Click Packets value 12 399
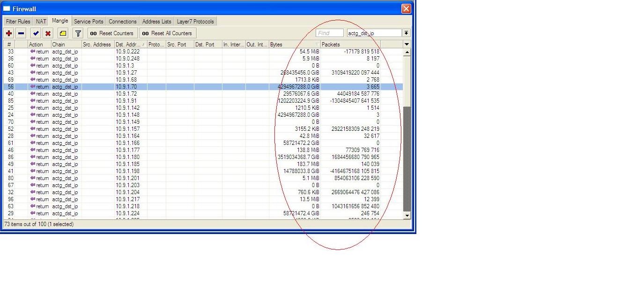Image resolution: width=644 pixels, height=302 pixels. pyautogui.click(x=371, y=199)
